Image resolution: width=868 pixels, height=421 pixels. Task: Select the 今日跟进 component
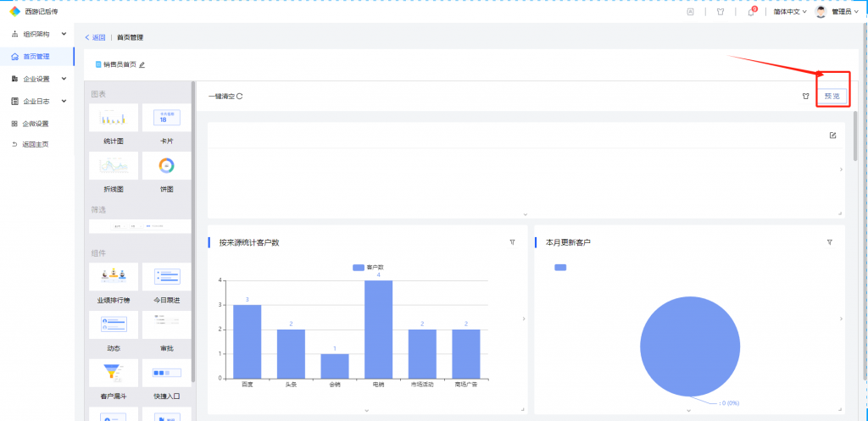[167, 277]
